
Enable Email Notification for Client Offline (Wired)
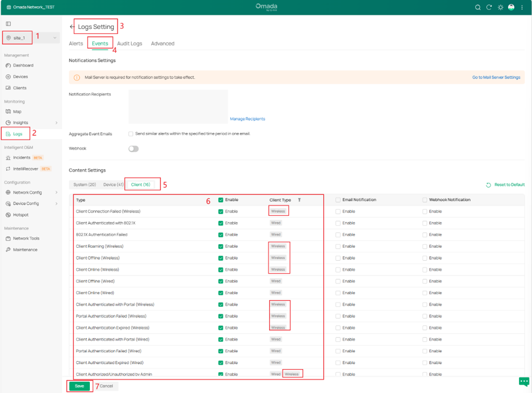pos(338,281)
